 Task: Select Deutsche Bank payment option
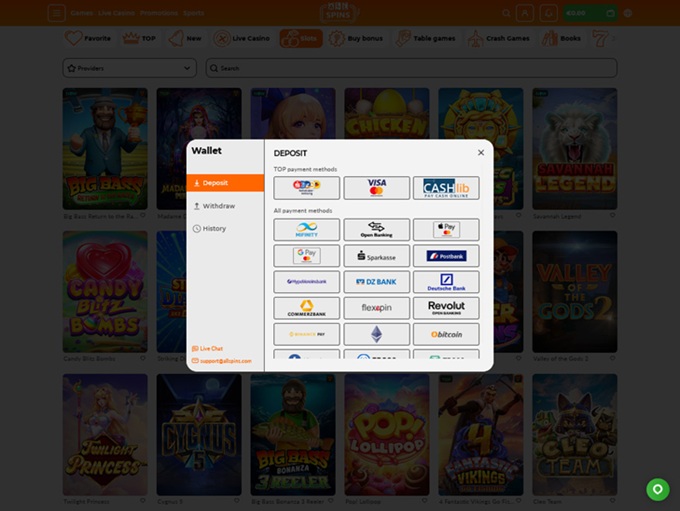[445, 282]
